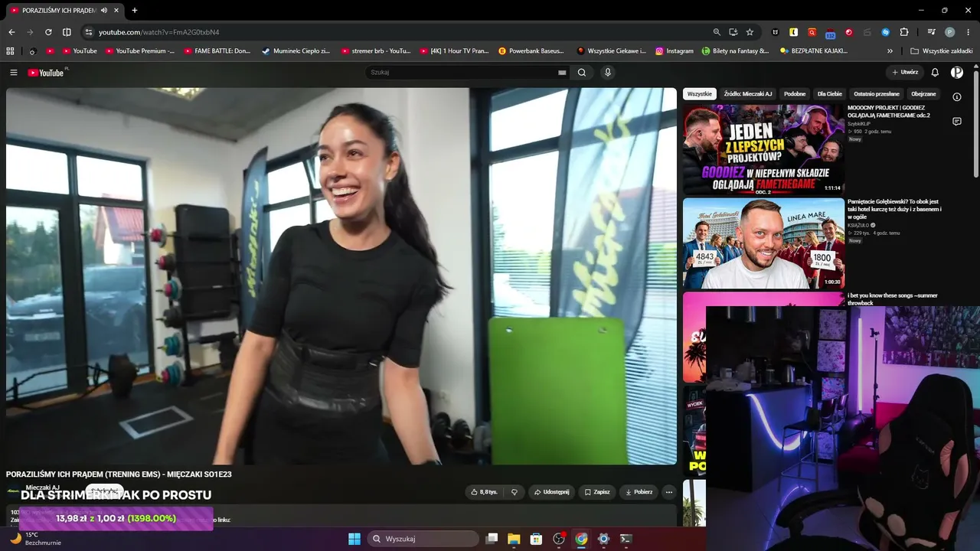Select the Obejrzane filter chip

(923, 94)
